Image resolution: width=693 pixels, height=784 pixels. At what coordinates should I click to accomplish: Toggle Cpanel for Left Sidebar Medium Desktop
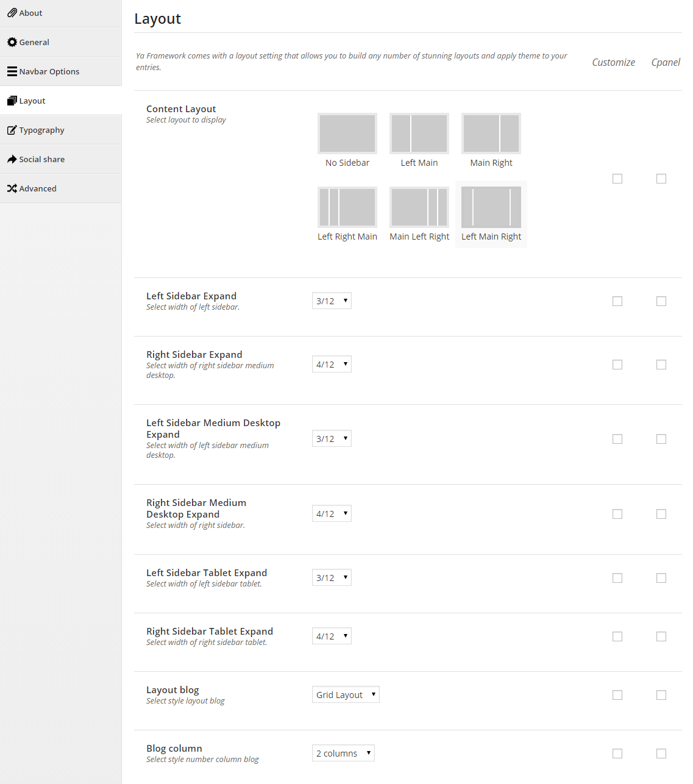[661, 439]
